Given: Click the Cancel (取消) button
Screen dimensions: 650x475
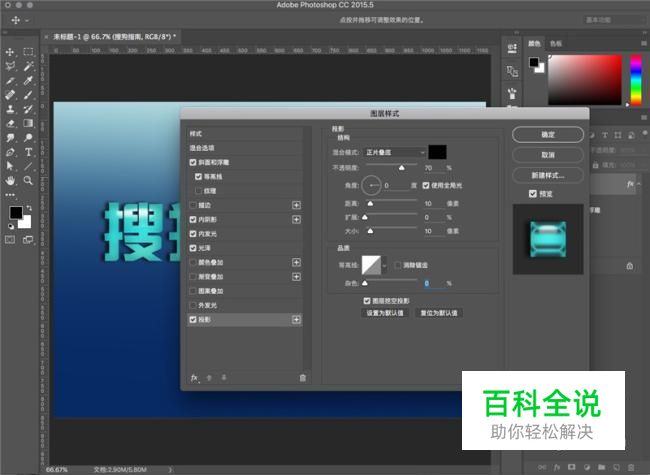Looking at the screenshot, I should click(x=548, y=155).
